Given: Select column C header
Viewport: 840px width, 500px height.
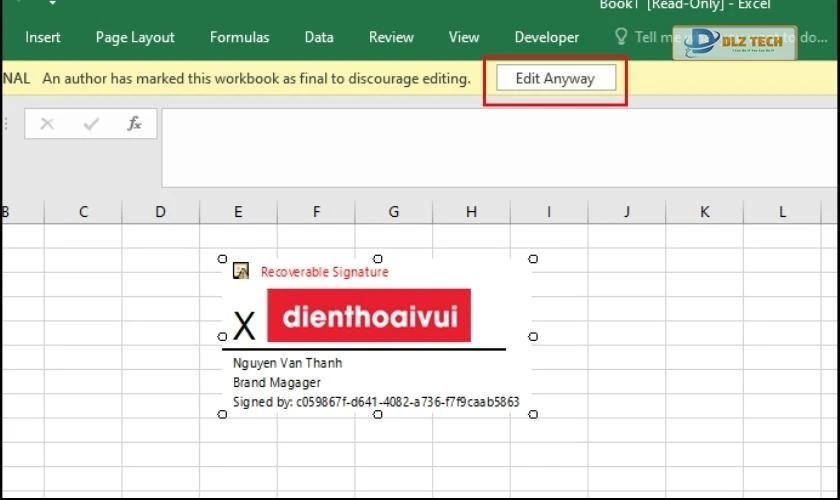Looking at the screenshot, I should click(x=83, y=212).
